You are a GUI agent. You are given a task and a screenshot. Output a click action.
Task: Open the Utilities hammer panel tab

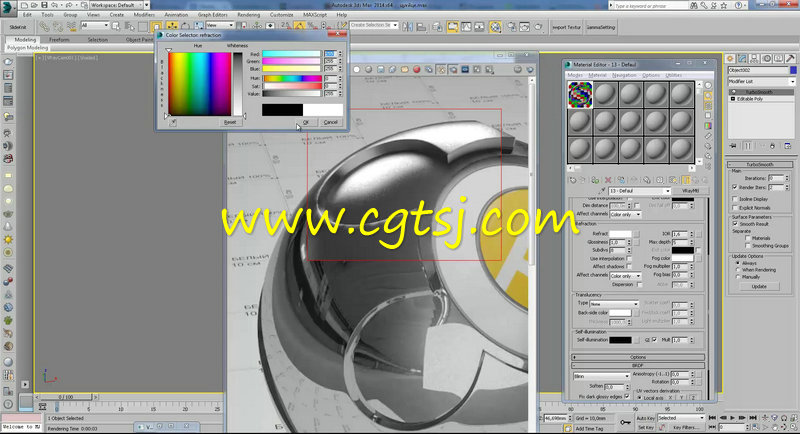pyautogui.click(x=790, y=59)
